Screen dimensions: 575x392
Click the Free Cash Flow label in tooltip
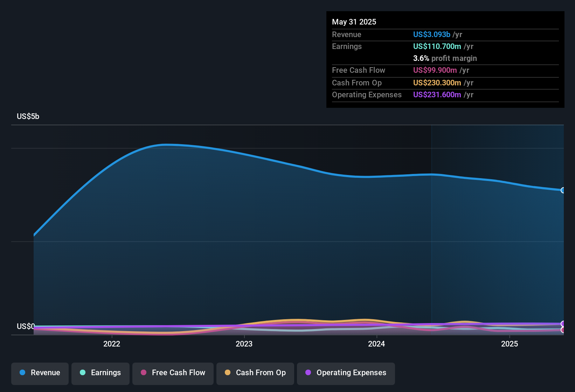tap(359, 70)
